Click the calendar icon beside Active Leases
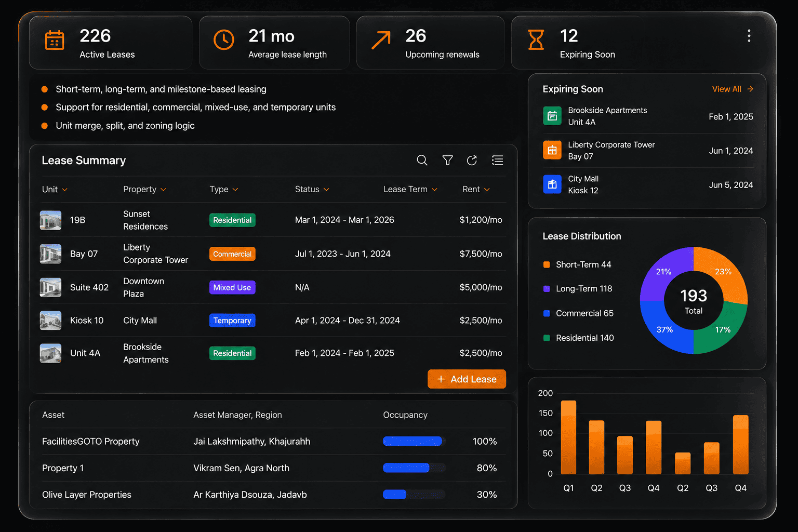This screenshot has width=798, height=532. pyautogui.click(x=55, y=40)
